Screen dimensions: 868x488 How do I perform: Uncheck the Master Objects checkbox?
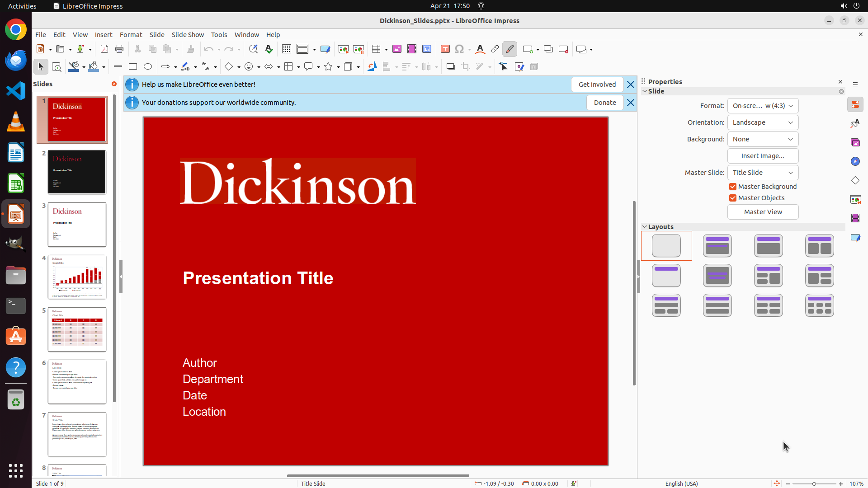click(x=733, y=198)
